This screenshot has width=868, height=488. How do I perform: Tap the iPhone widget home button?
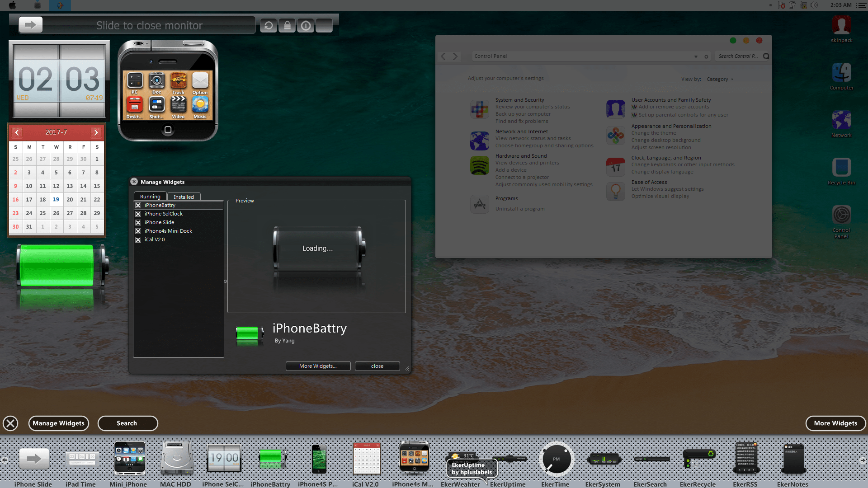pos(168,130)
